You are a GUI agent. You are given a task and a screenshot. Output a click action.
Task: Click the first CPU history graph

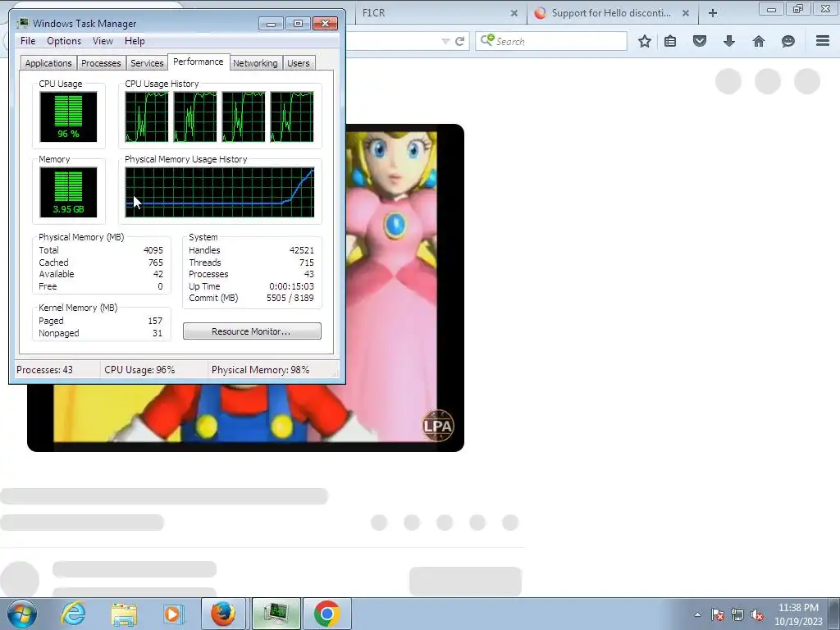(x=147, y=116)
